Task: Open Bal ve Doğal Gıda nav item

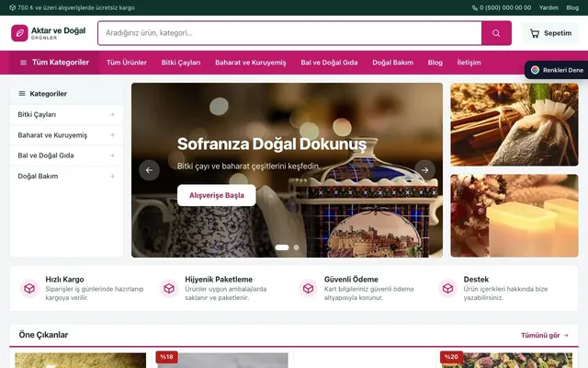Action: point(329,63)
